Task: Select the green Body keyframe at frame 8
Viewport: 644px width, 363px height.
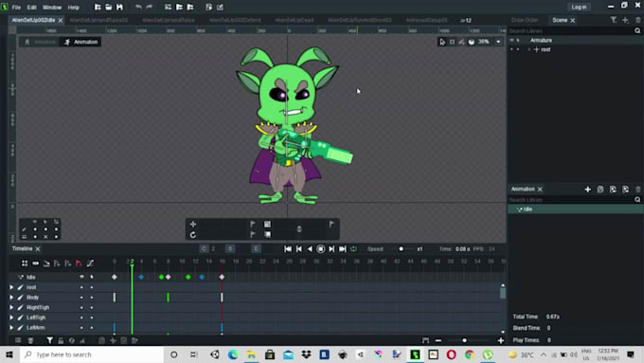Action: tap(168, 297)
